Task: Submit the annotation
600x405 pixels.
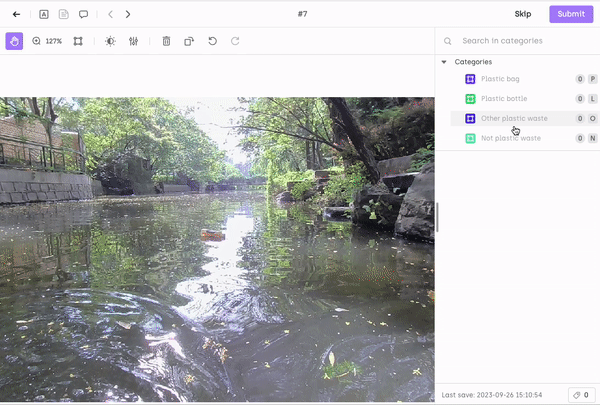Action: pos(571,14)
